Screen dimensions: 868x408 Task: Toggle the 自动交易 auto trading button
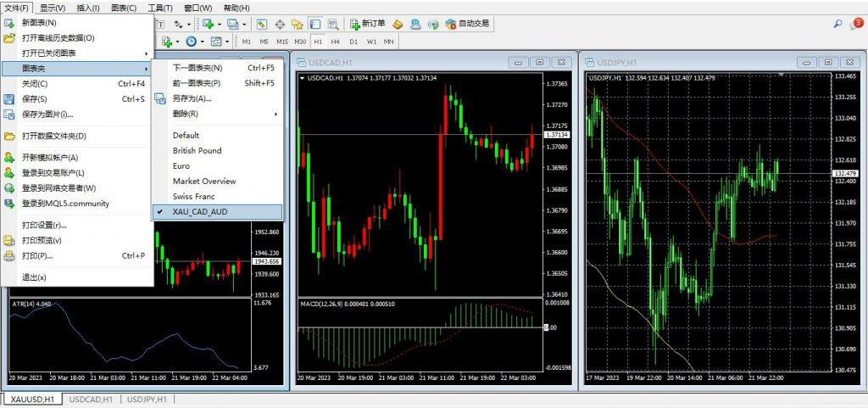tap(468, 25)
